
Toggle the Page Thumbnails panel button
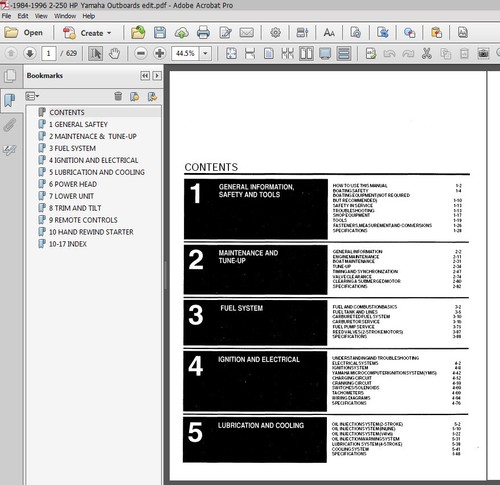coord(10,76)
